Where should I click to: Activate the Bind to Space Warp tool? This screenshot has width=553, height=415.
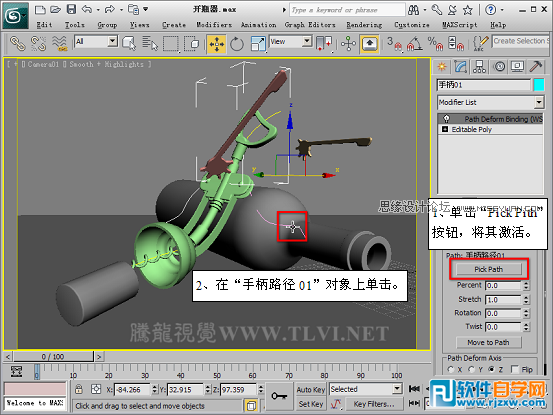click(x=60, y=44)
